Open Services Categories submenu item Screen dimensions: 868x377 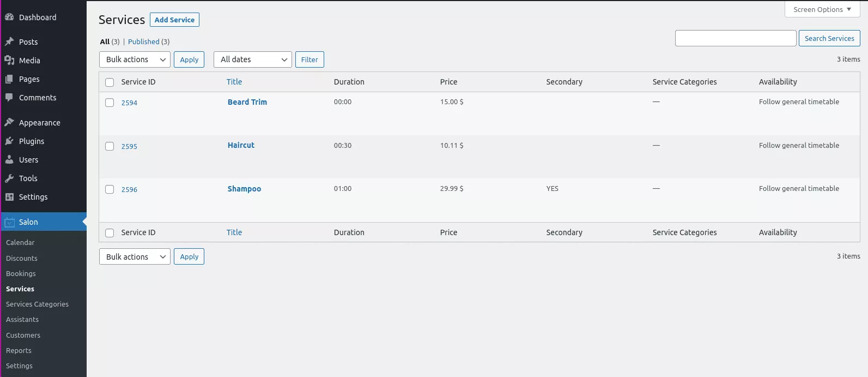37,304
